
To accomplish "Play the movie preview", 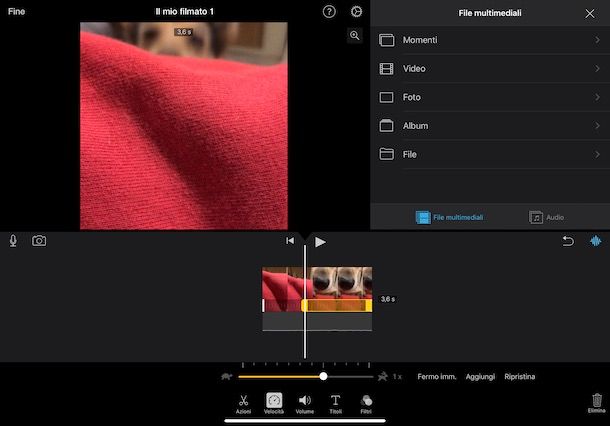I will coord(320,242).
